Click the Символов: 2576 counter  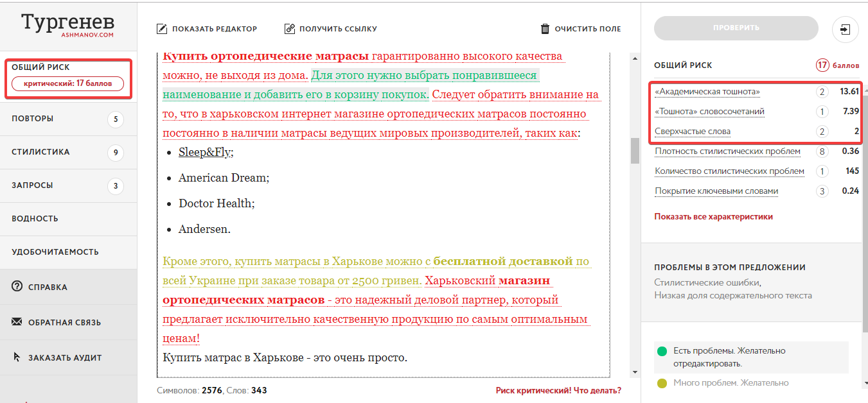[x=189, y=390]
